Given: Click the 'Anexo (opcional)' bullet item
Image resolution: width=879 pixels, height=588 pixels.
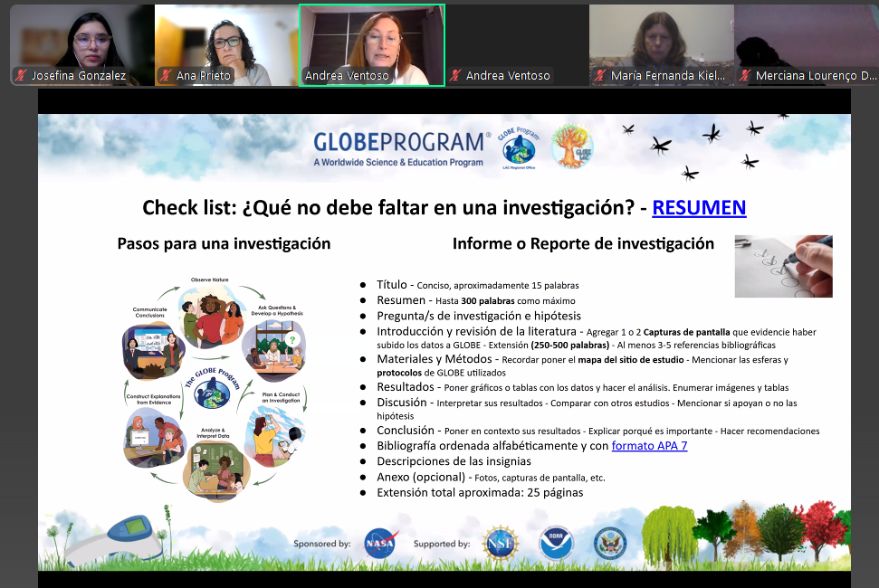Looking at the screenshot, I should click(x=491, y=477).
